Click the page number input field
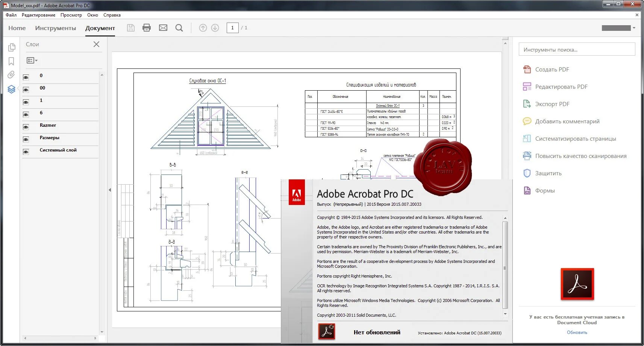This screenshot has width=644, height=346. point(232,28)
